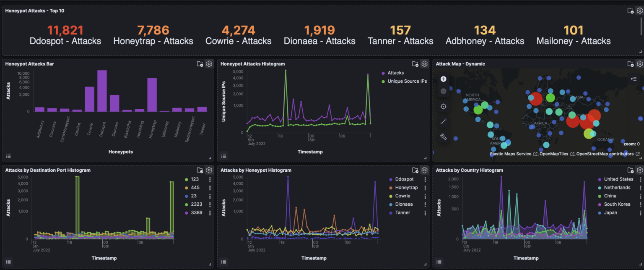Open the legend list icon on Honeypot Attacks Bar
The height and width of the screenshot is (270, 644).
(x=8, y=155)
